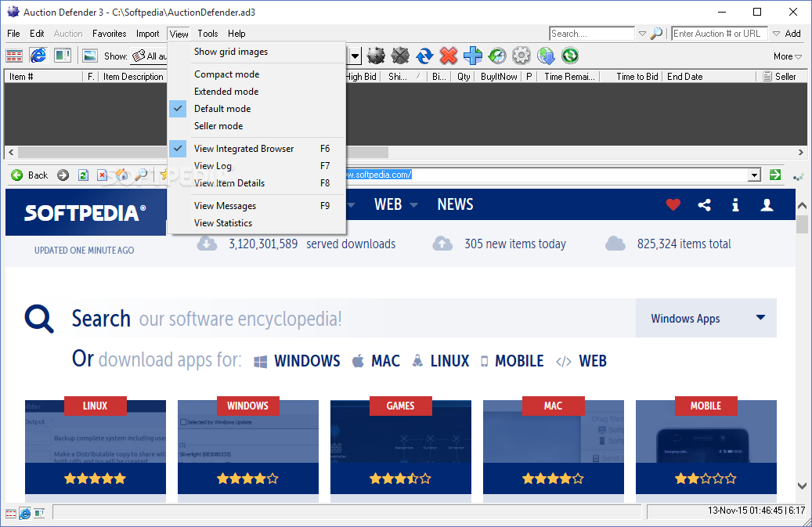Click the green clock sync icon
The height and width of the screenshot is (527, 812).
coord(497,56)
